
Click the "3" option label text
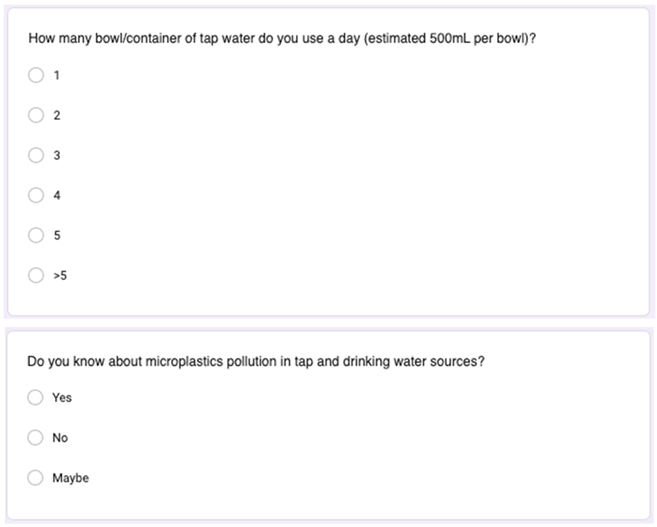point(57,155)
